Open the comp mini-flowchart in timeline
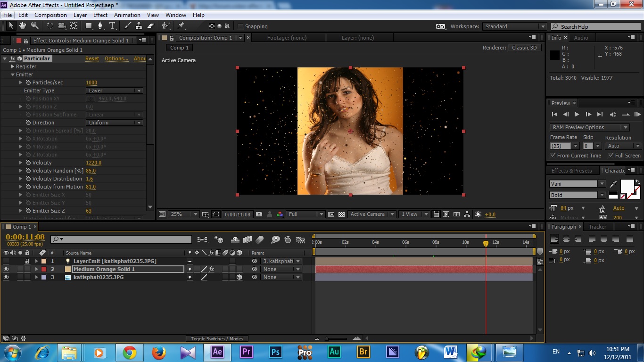 [x=203, y=240]
